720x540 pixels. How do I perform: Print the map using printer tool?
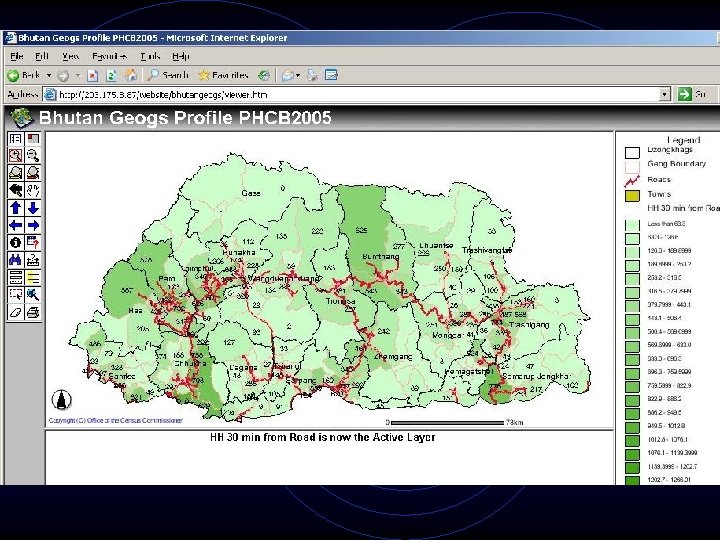[33, 312]
